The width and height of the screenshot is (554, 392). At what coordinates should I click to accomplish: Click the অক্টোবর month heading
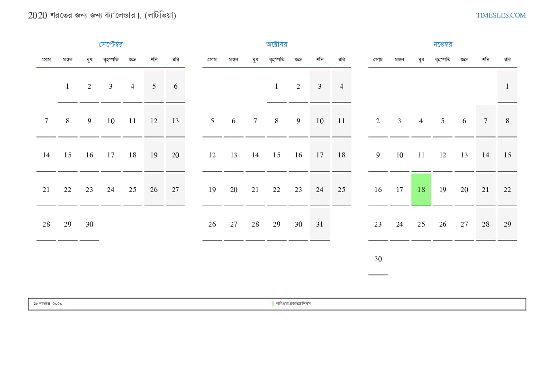[x=276, y=45]
